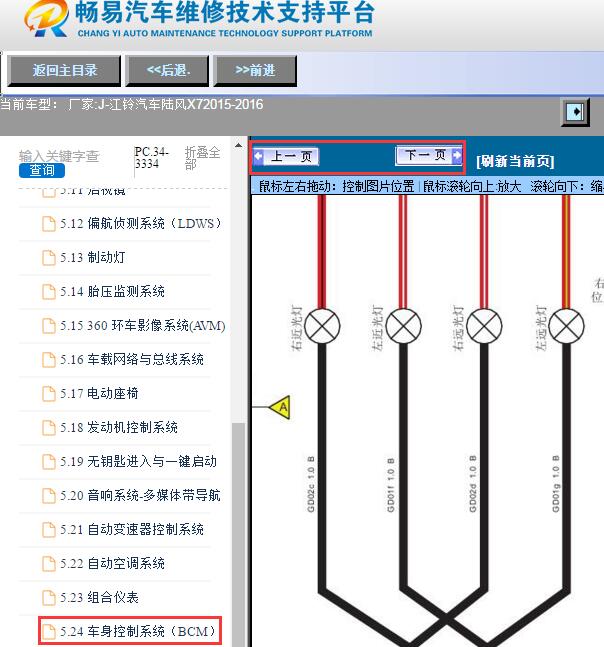Return to main directory with 返回主目录
Viewport: 604px width, 647px height.
[65, 71]
